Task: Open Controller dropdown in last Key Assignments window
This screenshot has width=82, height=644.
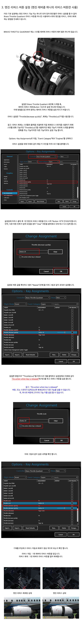Action: pos(37,471)
